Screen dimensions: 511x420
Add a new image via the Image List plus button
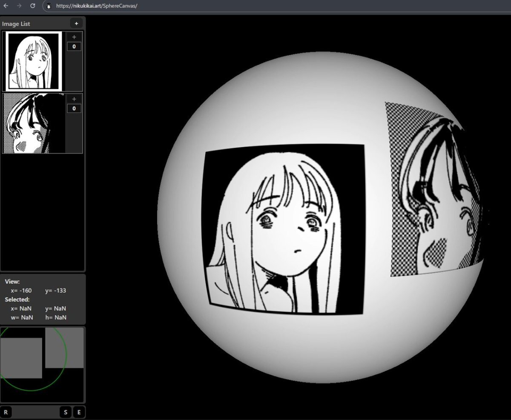point(76,23)
